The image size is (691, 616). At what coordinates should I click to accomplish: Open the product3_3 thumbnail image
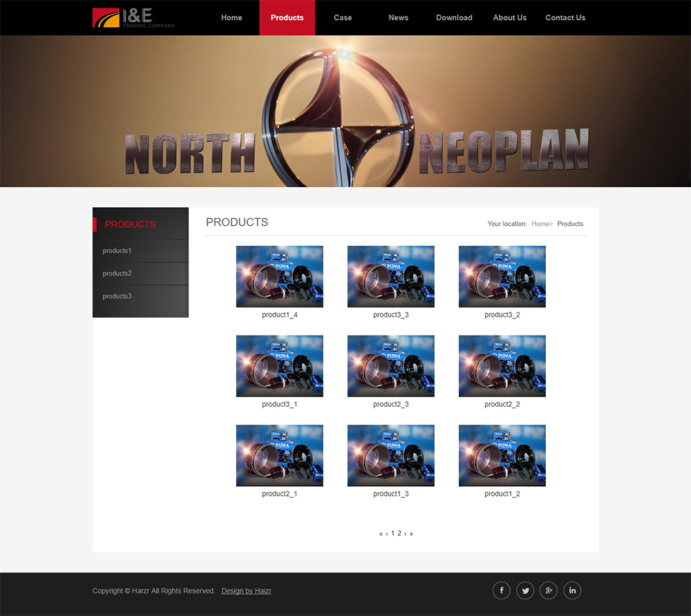point(391,276)
